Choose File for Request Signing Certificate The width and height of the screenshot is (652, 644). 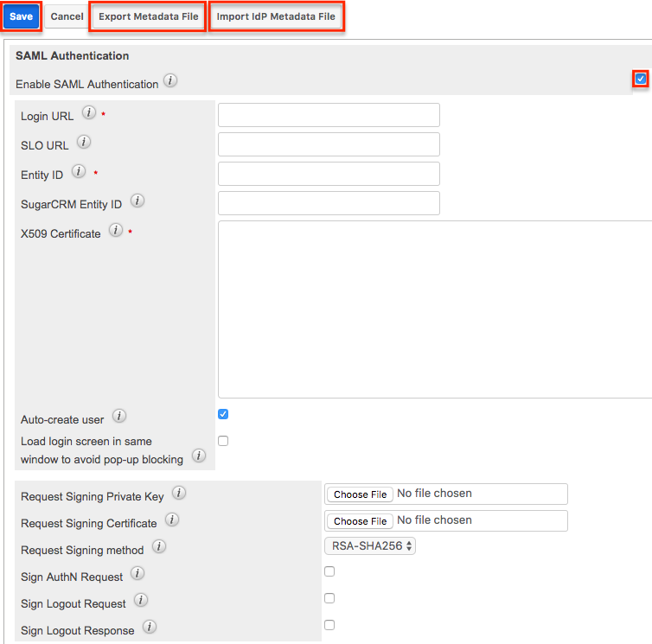pyautogui.click(x=360, y=521)
